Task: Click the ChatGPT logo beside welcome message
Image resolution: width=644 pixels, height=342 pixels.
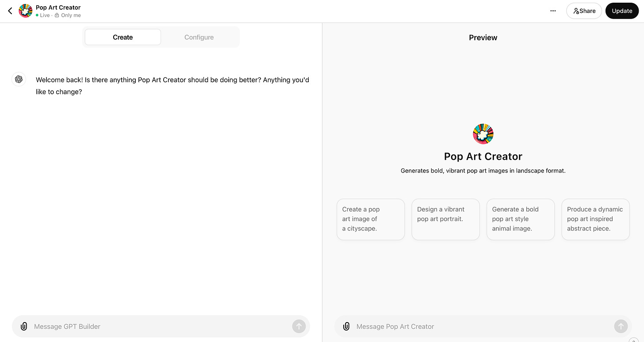Action: click(x=19, y=79)
